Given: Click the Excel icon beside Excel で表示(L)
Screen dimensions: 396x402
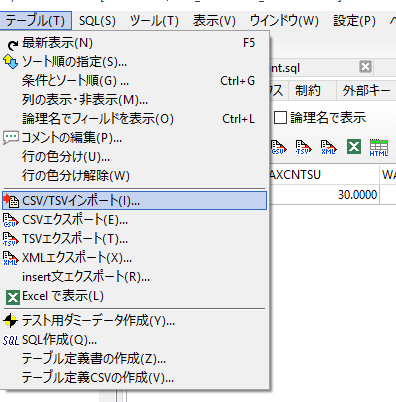Looking at the screenshot, I should click(13, 297).
